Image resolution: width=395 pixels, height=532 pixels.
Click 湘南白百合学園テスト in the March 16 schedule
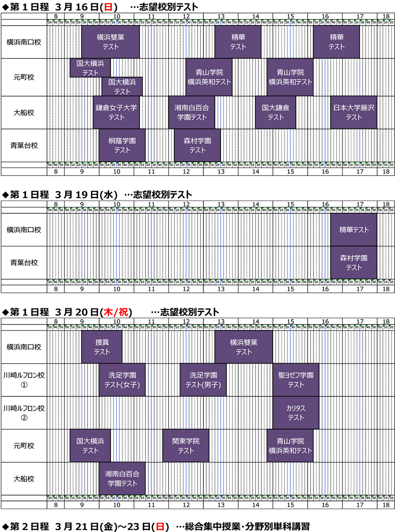click(x=192, y=113)
